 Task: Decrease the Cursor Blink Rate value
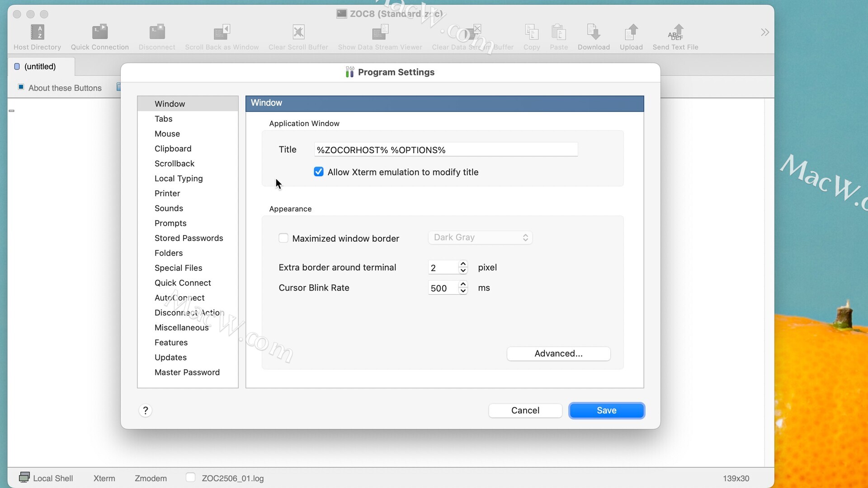tap(463, 291)
